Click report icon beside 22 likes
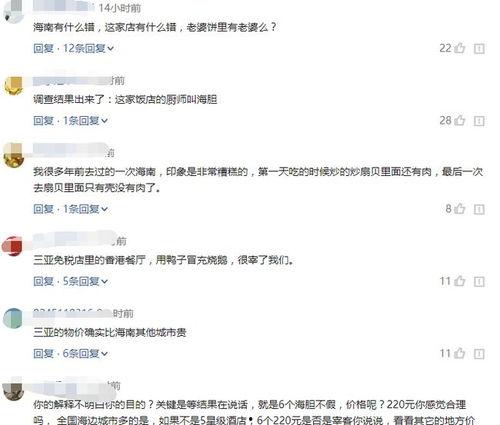 [x=479, y=49]
